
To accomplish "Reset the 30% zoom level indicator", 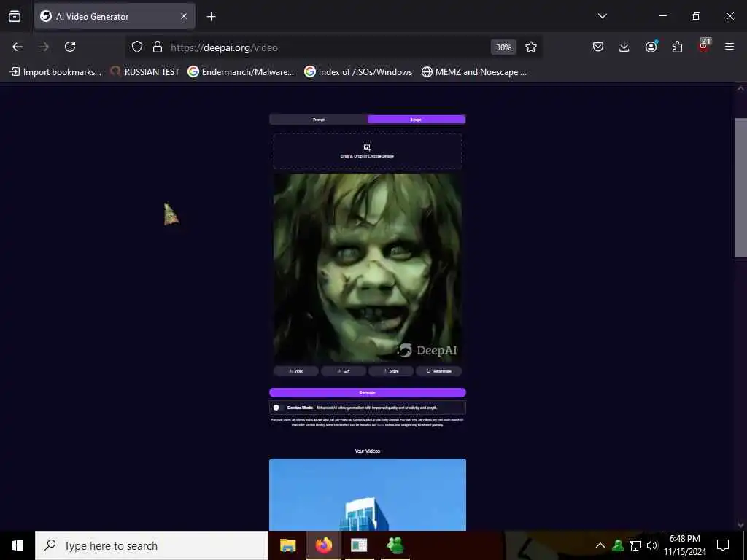I will pyautogui.click(x=503, y=47).
